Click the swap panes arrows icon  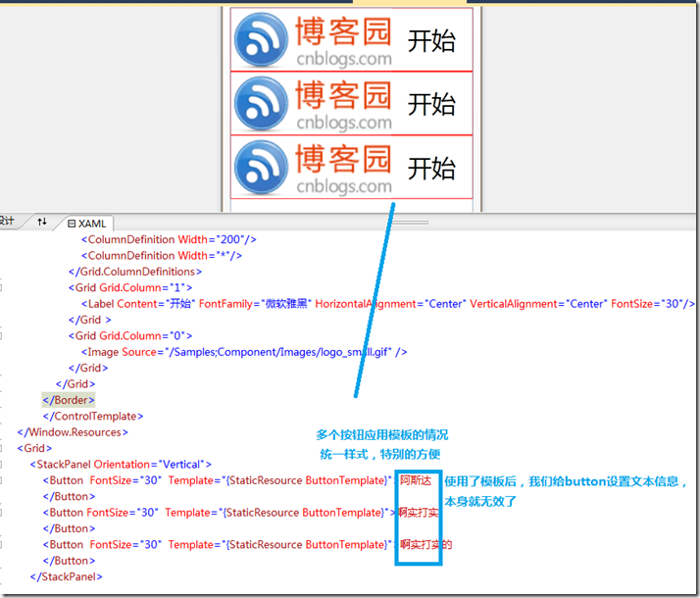point(42,222)
